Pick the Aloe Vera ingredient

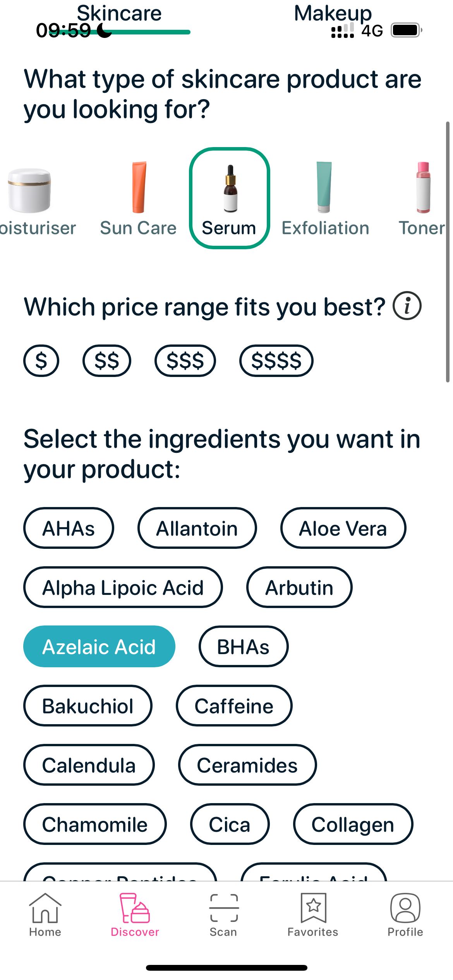point(343,528)
